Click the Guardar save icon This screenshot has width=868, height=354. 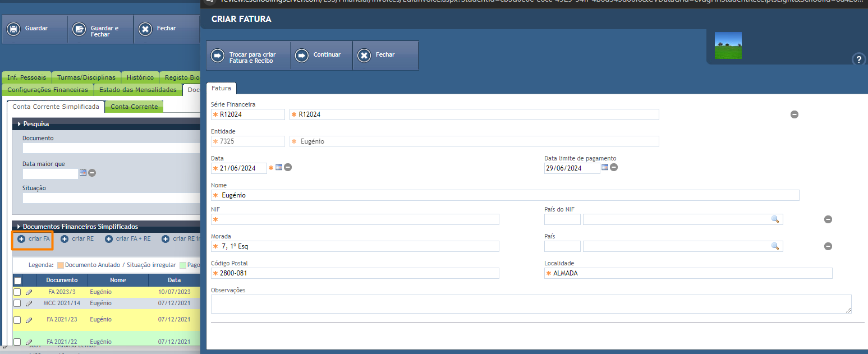(x=13, y=29)
